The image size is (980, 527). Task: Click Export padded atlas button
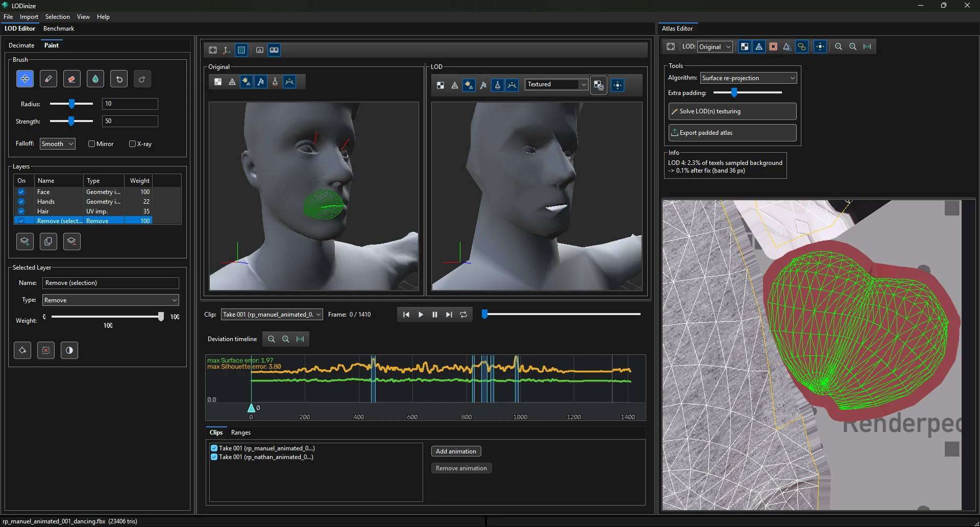(x=732, y=133)
